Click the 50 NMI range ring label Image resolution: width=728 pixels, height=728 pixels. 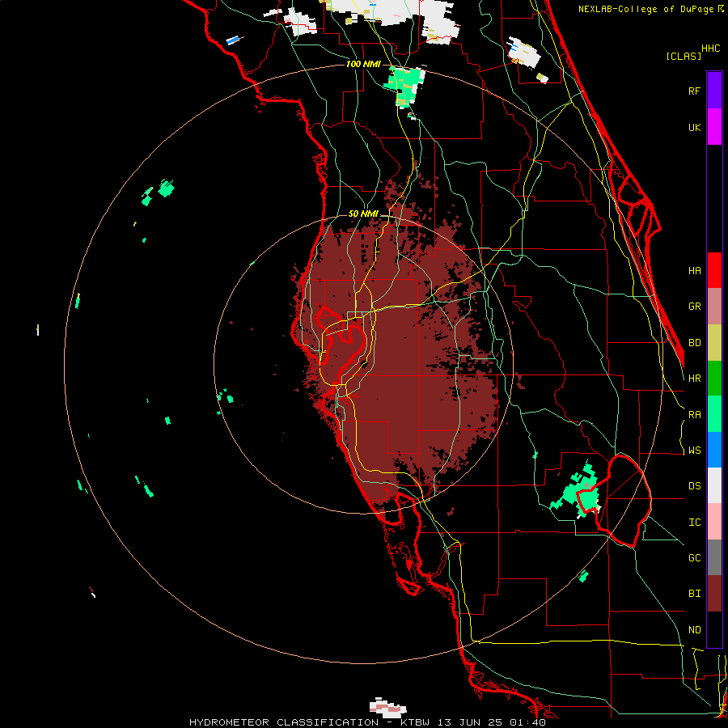coord(363,214)
